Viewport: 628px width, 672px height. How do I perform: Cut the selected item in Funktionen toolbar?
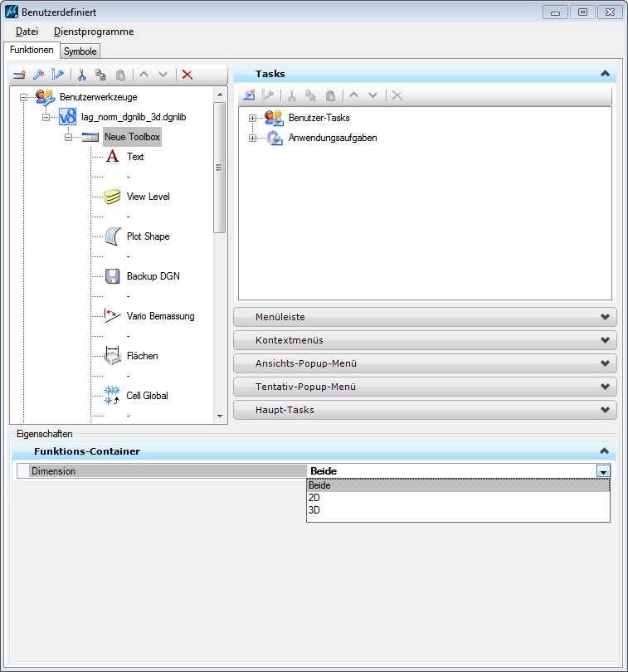point(81,75)
